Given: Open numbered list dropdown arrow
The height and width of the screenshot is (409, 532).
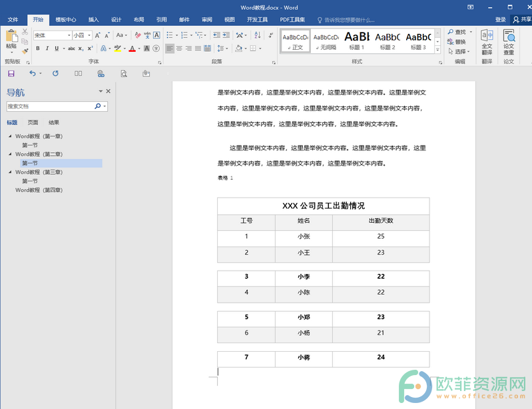Looking at the screenshot, I should (191, 35).
